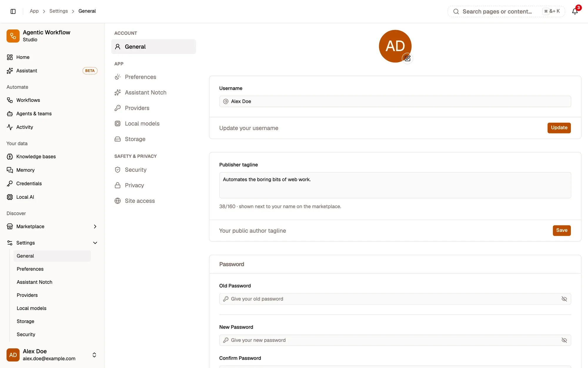Go to App breadcrumb
This screenshot has width=588, height=368.
coord(34,11)
